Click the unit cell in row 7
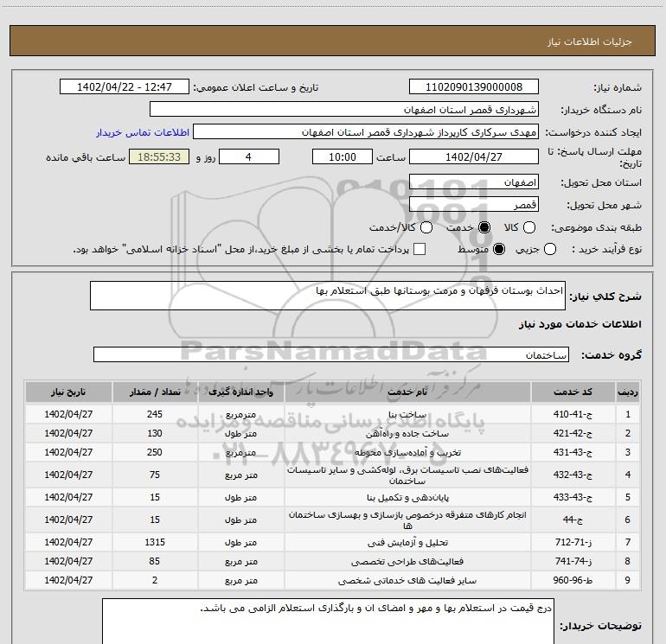 (240, 543)
